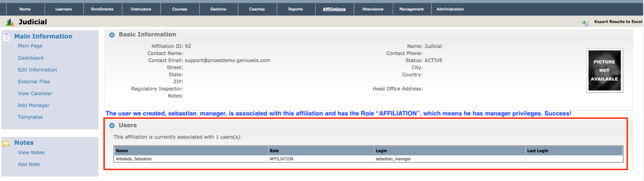
Task: Click the Excel export icon
Action: coord(585,22)
